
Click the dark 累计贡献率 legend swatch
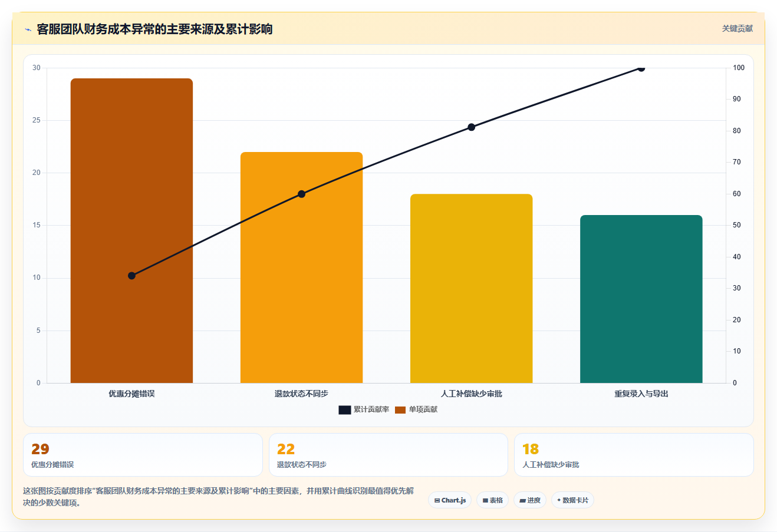[x=345, y=410]
